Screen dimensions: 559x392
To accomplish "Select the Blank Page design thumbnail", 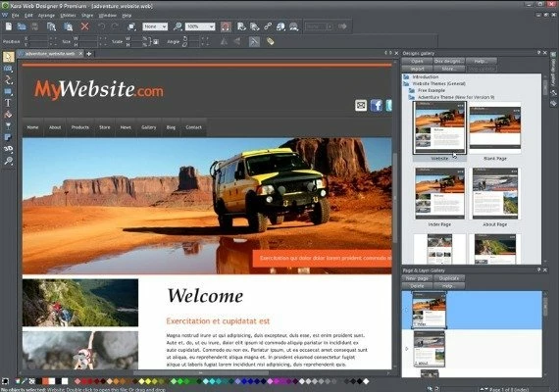I will tap(495, 128).
